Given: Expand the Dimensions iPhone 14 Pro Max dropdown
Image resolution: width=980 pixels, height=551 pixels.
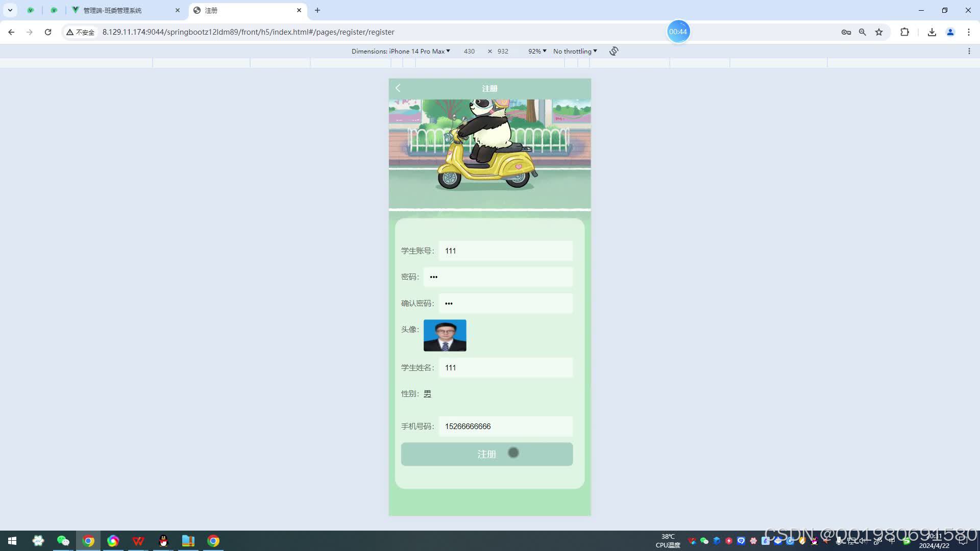Looking at the screenshot, I should point(401,51).
